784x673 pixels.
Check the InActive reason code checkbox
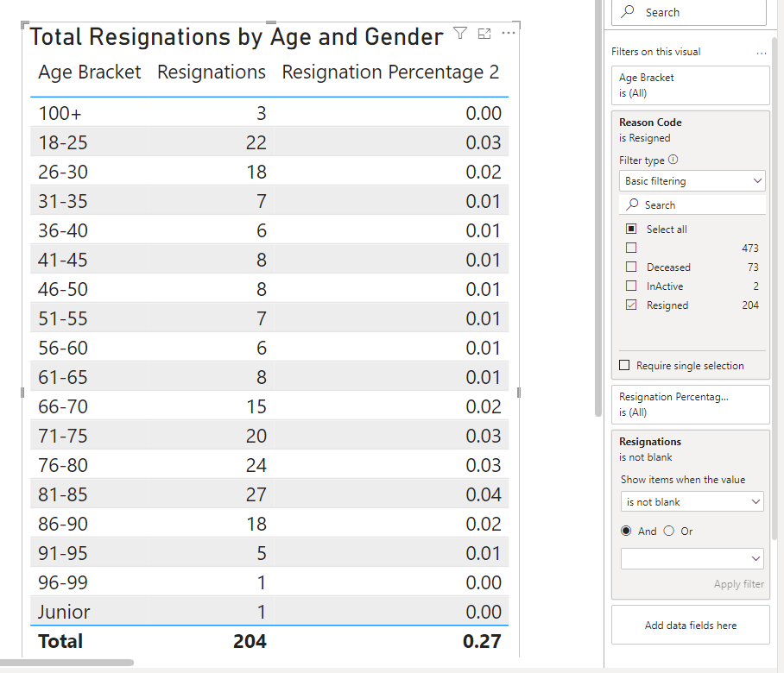pyautogui.click(x=631, y=286)
